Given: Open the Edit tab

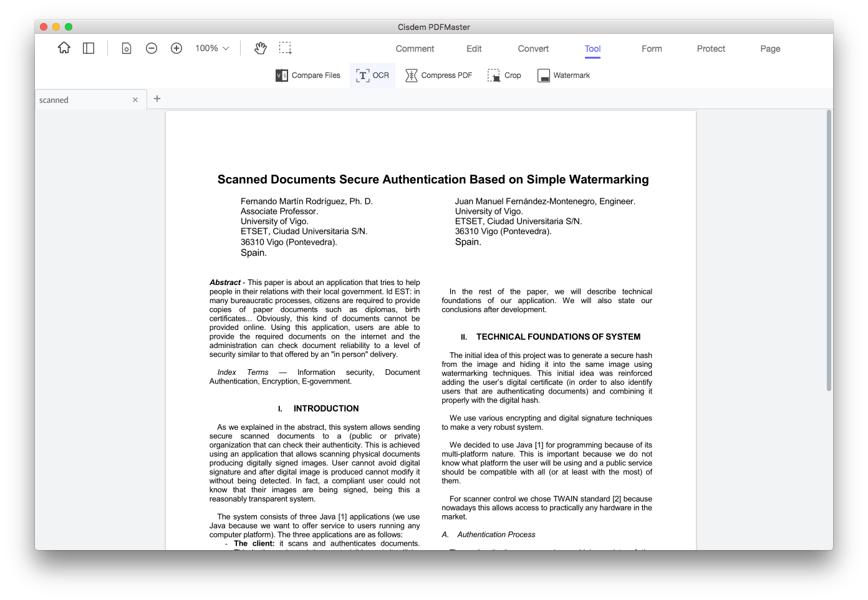Looking at the screenshot, I should coord(474,48).
